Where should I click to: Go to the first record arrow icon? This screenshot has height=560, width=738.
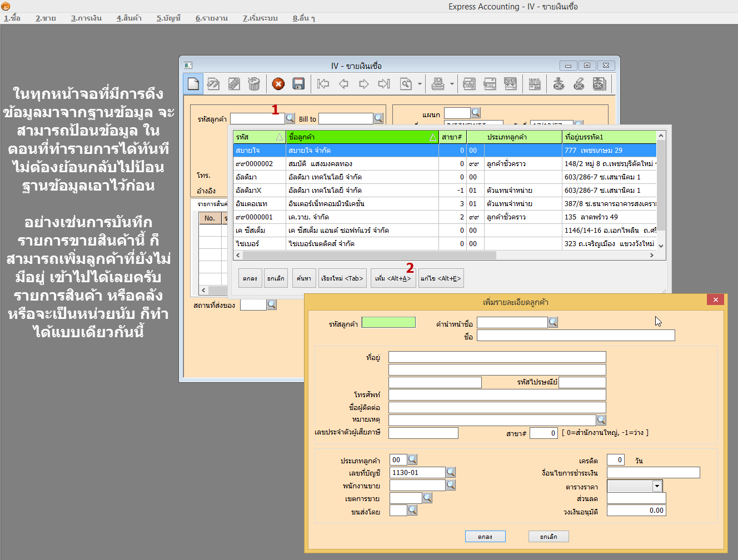(323, 84)
